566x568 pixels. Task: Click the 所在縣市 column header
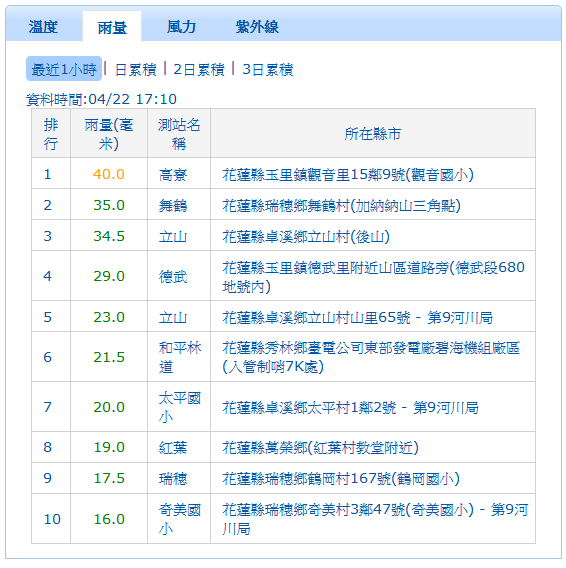[x=373, y=133]
